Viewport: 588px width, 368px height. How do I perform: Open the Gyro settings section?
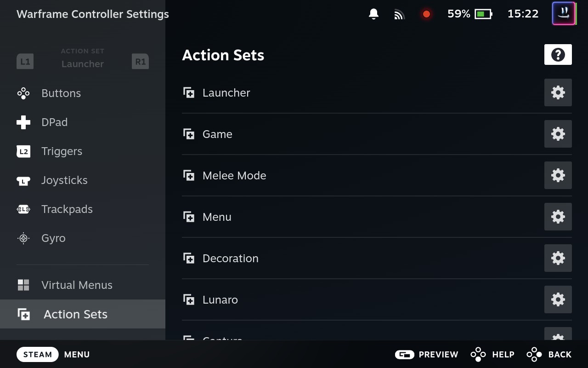point(53,238)
